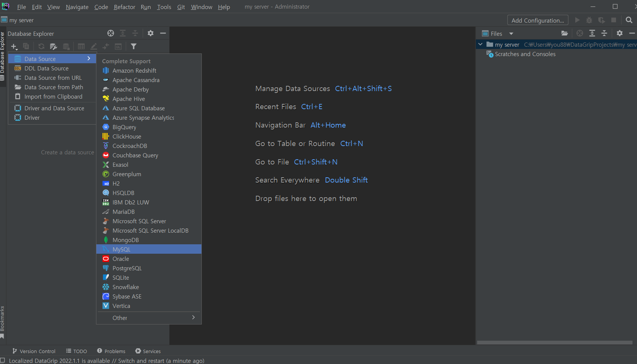
Task: Click the filter funnel icon in Database Explorer
Action: tap(134, 46)
